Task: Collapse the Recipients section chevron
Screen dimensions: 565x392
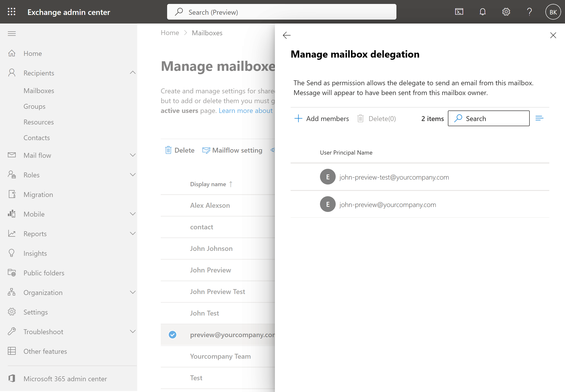Action: tap(133, 73)
